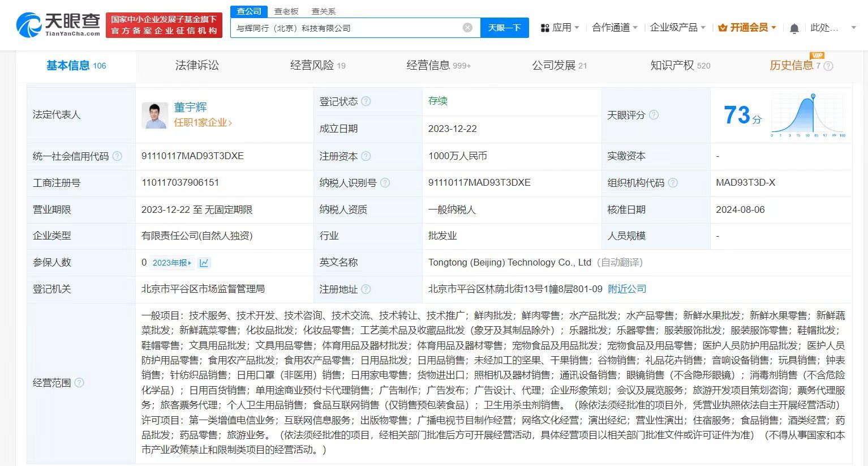Screen dimensions: 868x466
Task: Click legal representative 董宇辉's profile link
Action: click(x=191, y=106)
